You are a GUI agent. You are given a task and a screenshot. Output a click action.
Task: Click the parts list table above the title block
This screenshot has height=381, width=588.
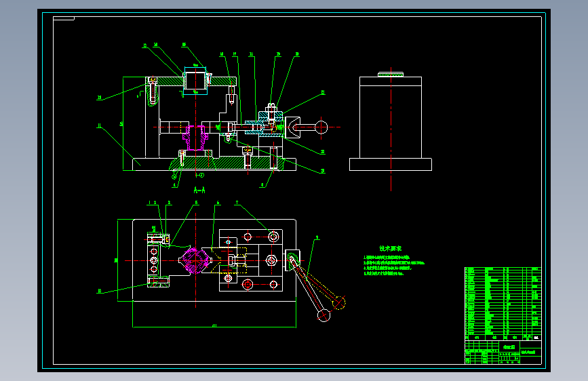(503, 304)
